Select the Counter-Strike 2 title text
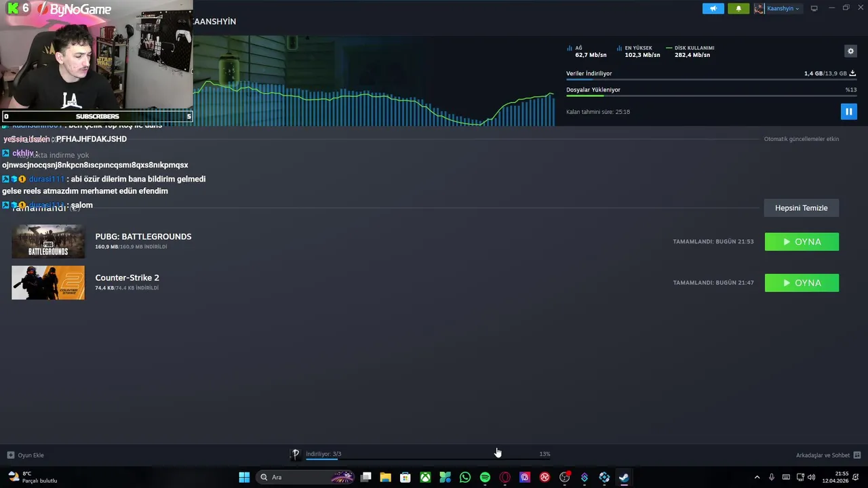The height and width of the screenshot is (488, 868). [127, 278]
